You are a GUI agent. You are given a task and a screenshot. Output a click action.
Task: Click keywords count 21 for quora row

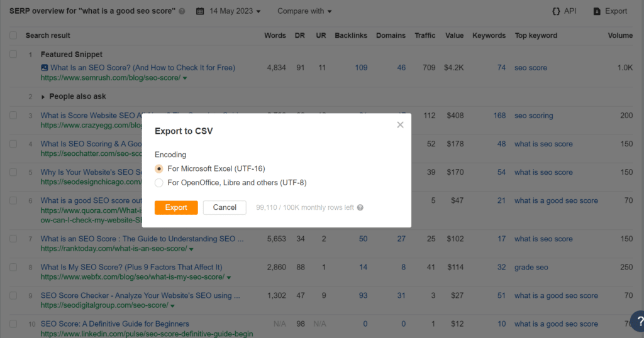(x=501, y=200)
